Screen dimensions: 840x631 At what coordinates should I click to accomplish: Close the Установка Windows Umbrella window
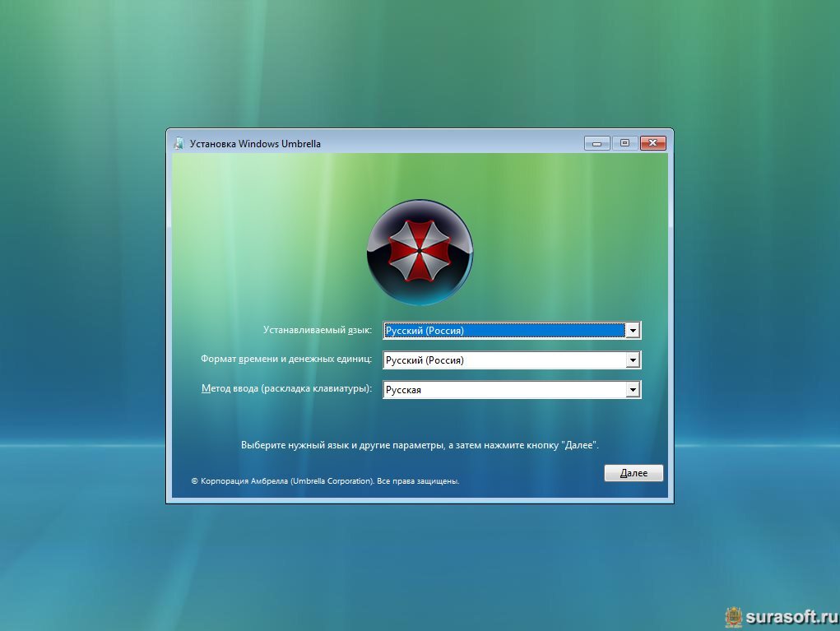point(653,143)
